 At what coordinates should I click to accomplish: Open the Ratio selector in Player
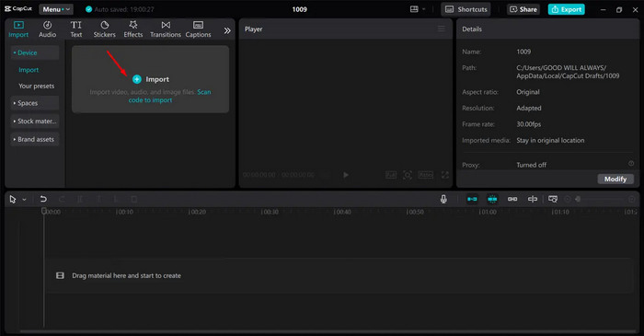[425, 175]
